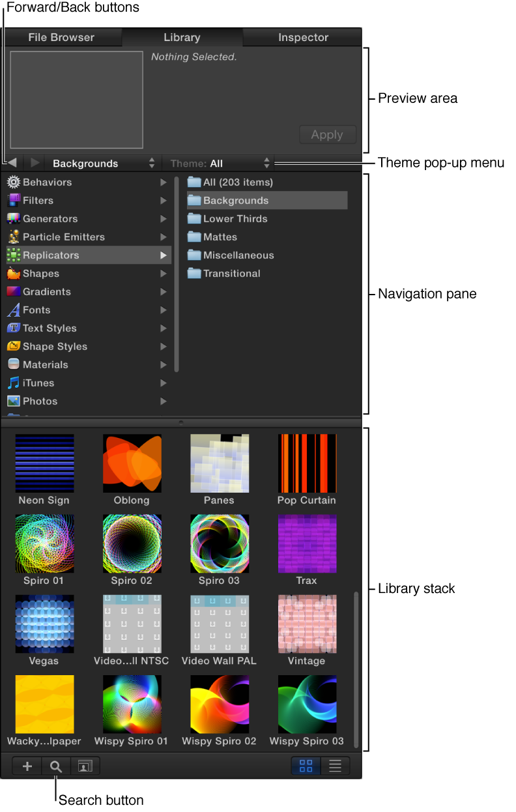
Task: Open the Miscellaneous folder
Action: tap(267, 255)
